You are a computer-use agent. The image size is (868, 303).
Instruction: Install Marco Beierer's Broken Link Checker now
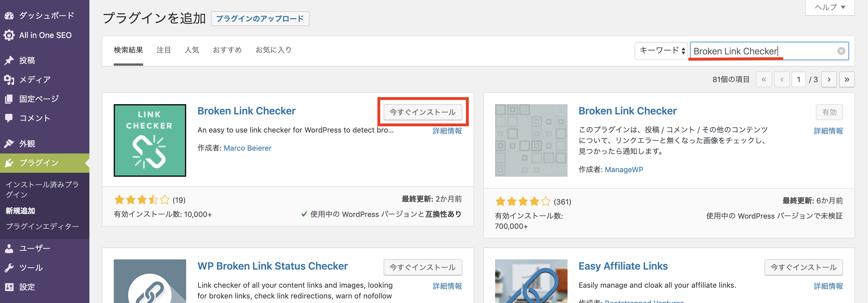pyautogui.click(x=423, y=112)
